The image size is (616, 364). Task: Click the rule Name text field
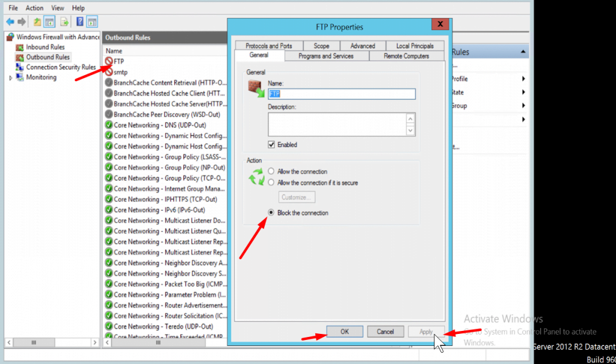tap(342, 94)
